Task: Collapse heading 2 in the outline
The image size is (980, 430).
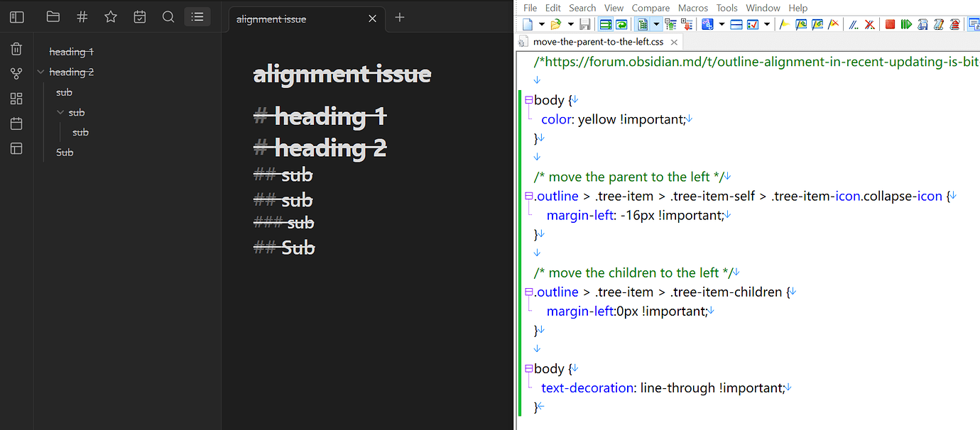Action: coord(41,72)
